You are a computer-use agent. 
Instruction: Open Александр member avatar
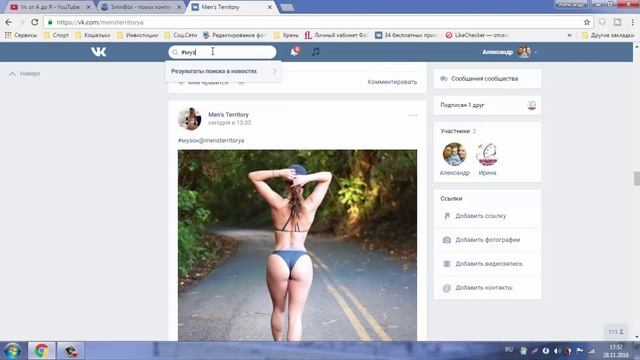click(454, 154)
